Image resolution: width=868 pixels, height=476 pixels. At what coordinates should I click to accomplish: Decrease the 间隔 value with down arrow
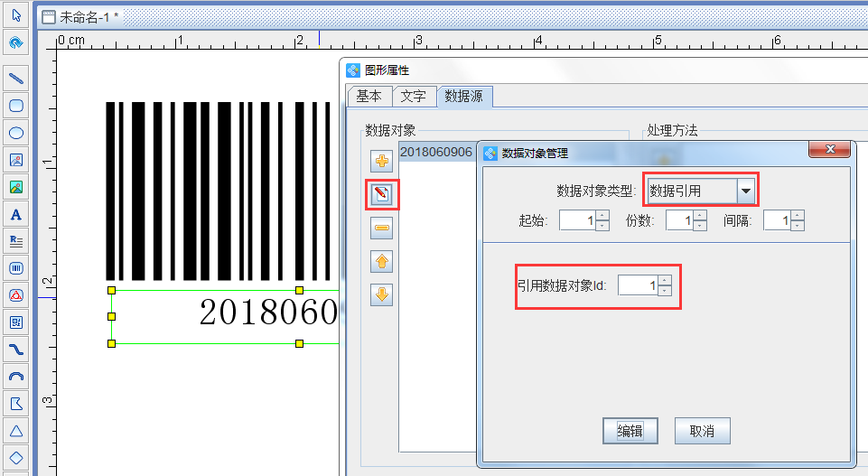(x=798, y=225)
